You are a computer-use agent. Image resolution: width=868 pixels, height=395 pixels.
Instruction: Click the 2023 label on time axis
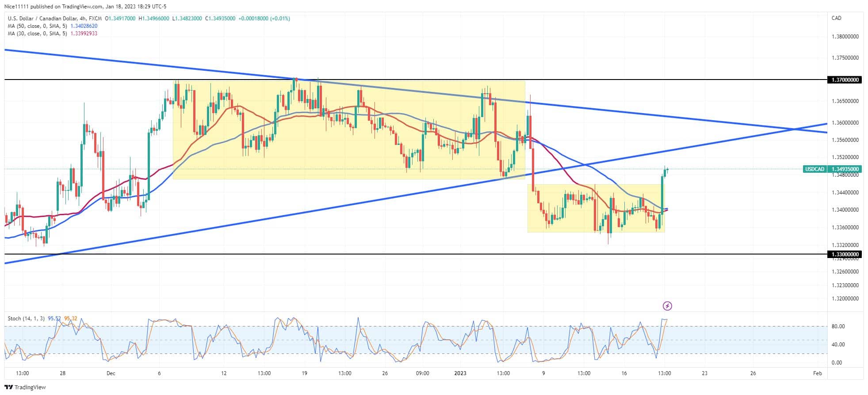461,373
